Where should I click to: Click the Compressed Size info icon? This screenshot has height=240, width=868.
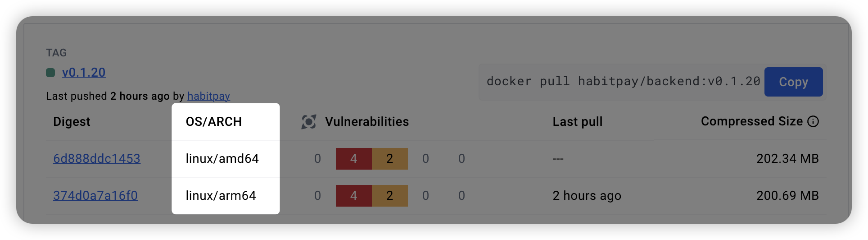[x=813, y=121]
